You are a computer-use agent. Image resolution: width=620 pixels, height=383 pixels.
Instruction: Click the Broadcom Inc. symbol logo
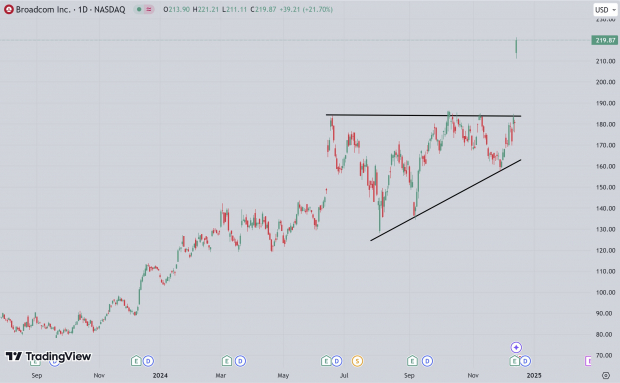tap(9, 9)
